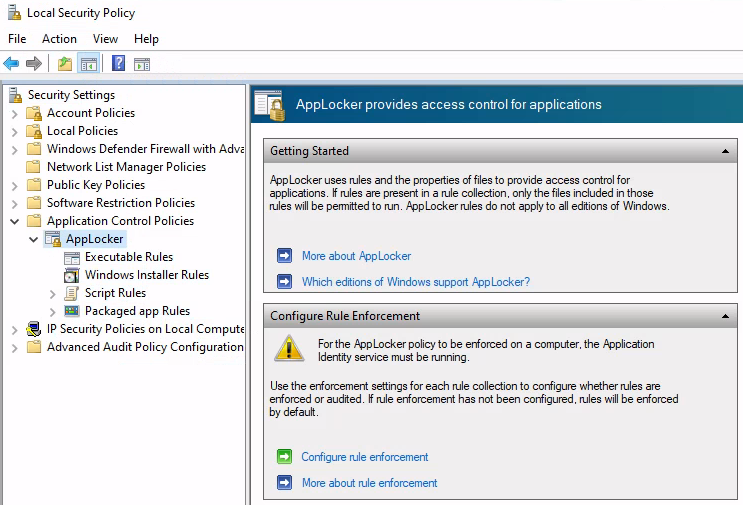The image size is (743, 505).
Task: Toggle Show/Hide Console Tree toolbar icon
Action: [89, 64]
